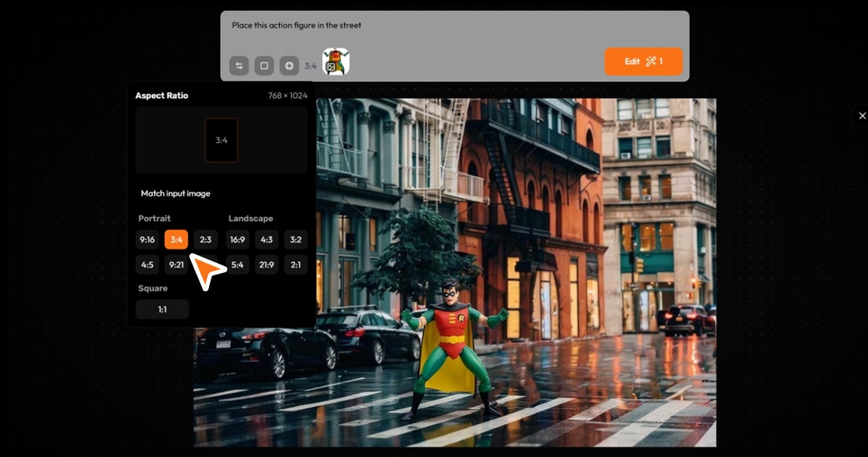Choose Match input image option
The image size is (868, 457).
coord(175,193)
